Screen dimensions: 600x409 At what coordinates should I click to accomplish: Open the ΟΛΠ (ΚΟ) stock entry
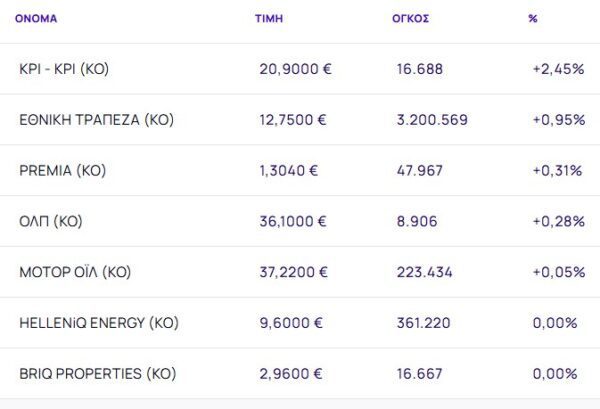click(x=51, y=221)
